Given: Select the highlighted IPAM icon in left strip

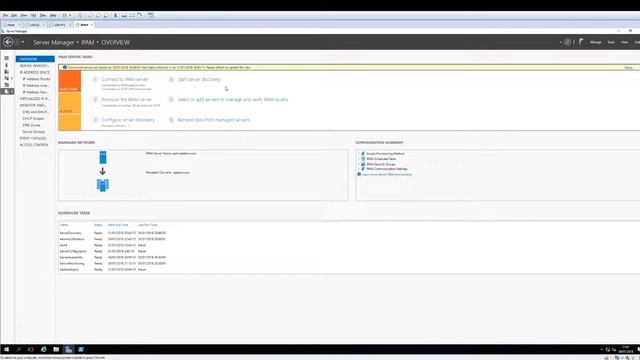Looking at the screenshot, I should [7, 91].
